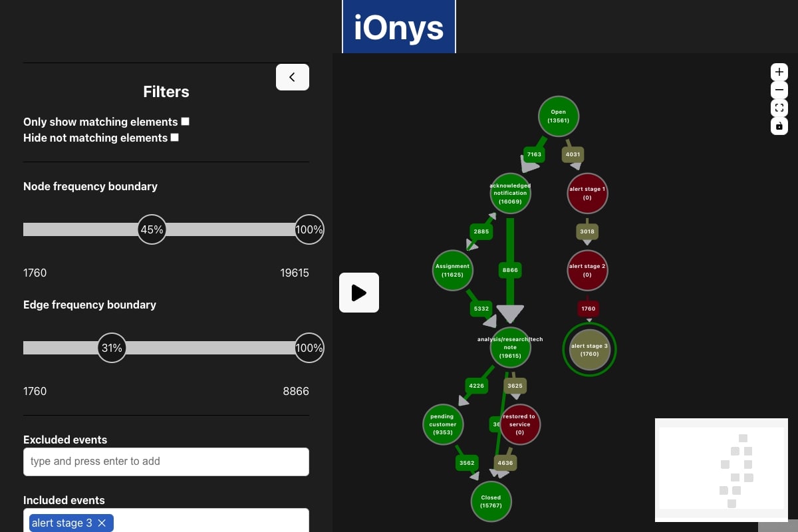798x532 pixels.
Task: Select the 31% edge frequency slider handle
Action: tap(112, 348)
